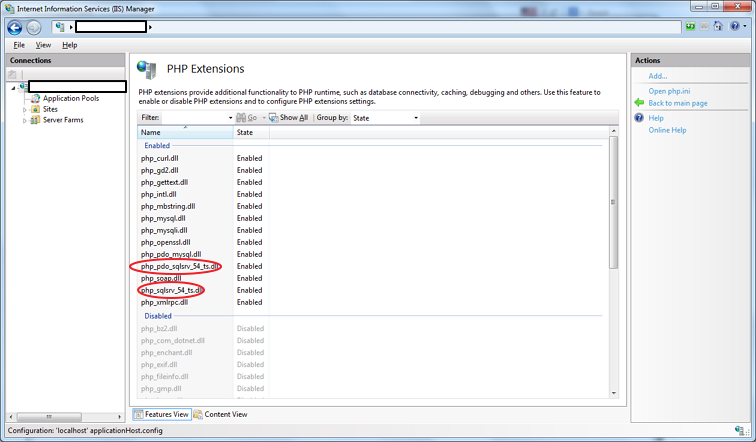Click the status bar network icon
The image size is (756, 442).
(x=739, y=430)
